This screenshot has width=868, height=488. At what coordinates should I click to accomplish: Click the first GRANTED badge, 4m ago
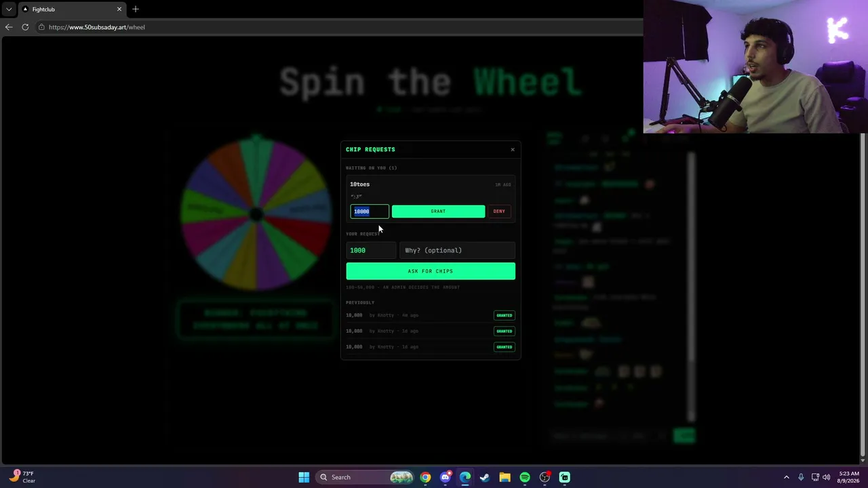pos(504,315)
